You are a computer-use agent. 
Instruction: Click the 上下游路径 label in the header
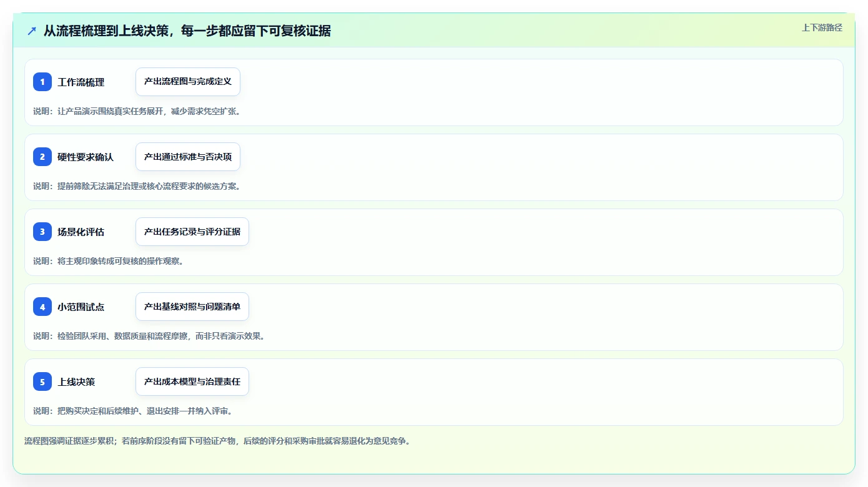pos(822,27)
